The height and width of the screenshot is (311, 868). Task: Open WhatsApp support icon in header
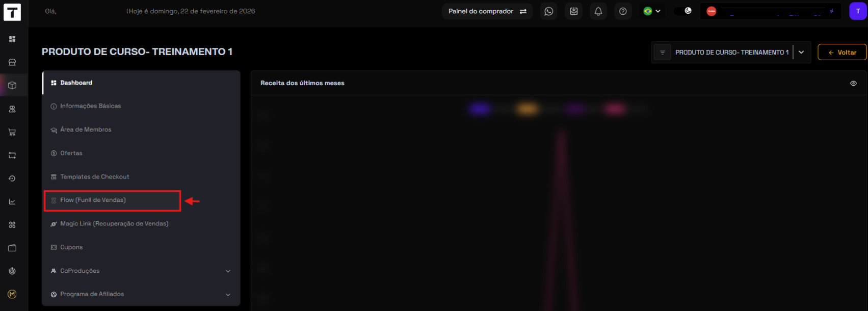point(548,11)
